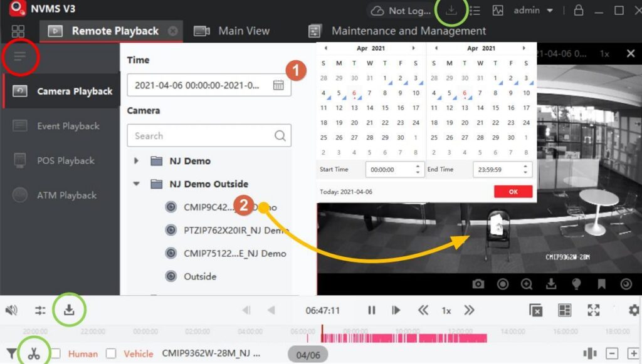Image resolution: width=642 pixels, height=364 pixels.
Task: Enable digital zoom magnifier in video
Action: click(x=527, y=284)
